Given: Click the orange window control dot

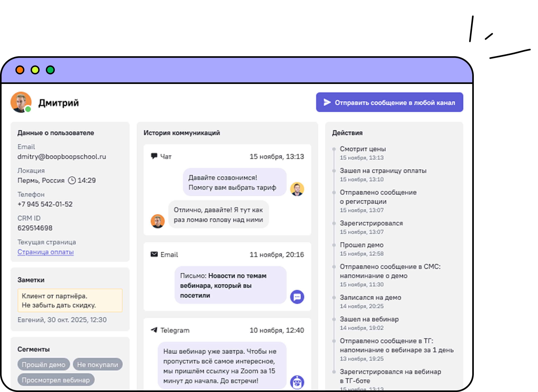Looking at the screenshot, I should coord(20,70).
